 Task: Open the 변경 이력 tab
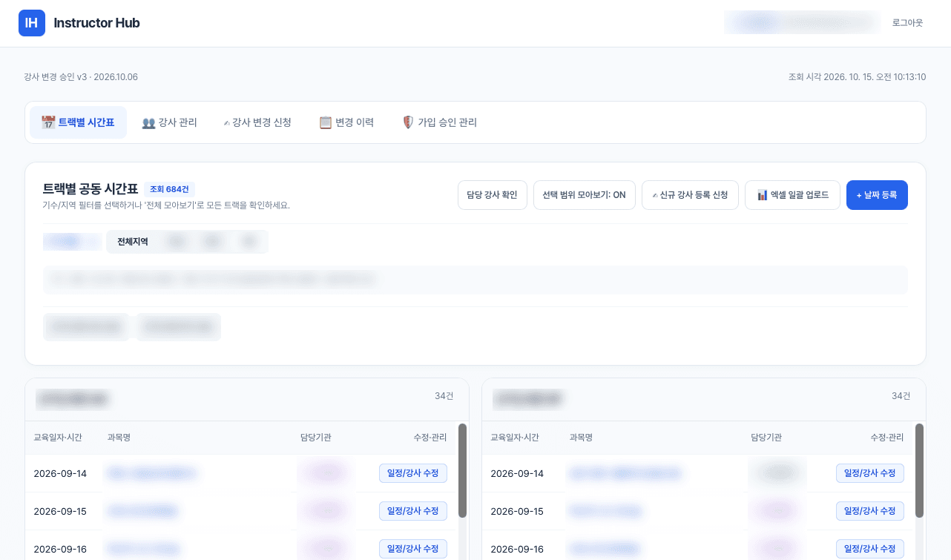346,122
